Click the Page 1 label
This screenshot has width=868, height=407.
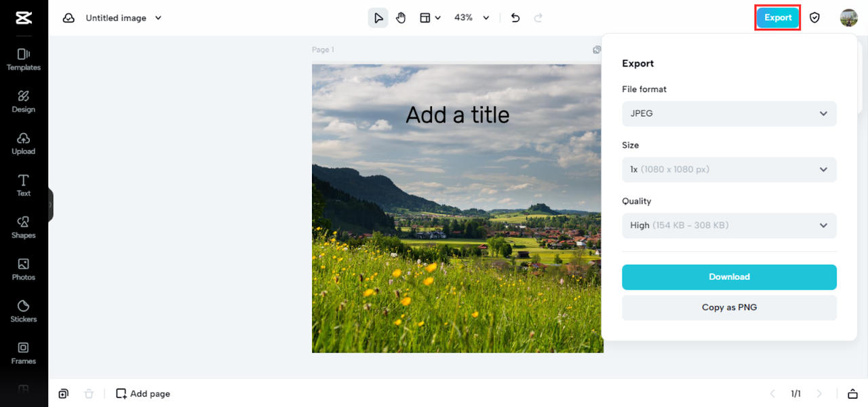click(323, 50)
